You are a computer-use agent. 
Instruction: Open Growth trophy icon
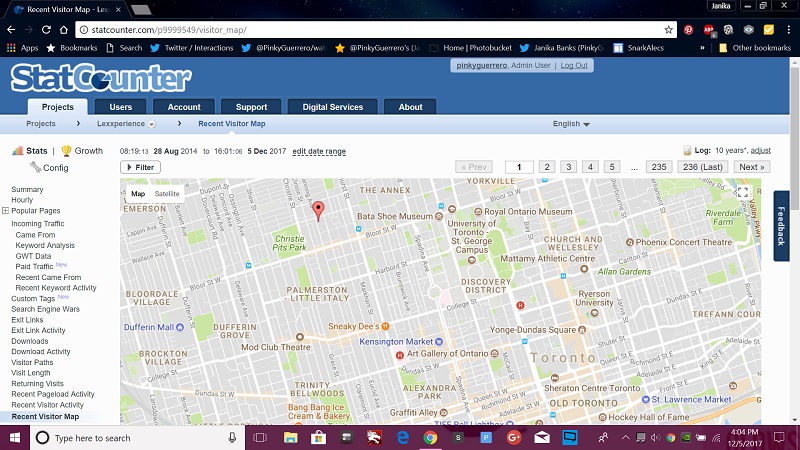click(66, 151)
